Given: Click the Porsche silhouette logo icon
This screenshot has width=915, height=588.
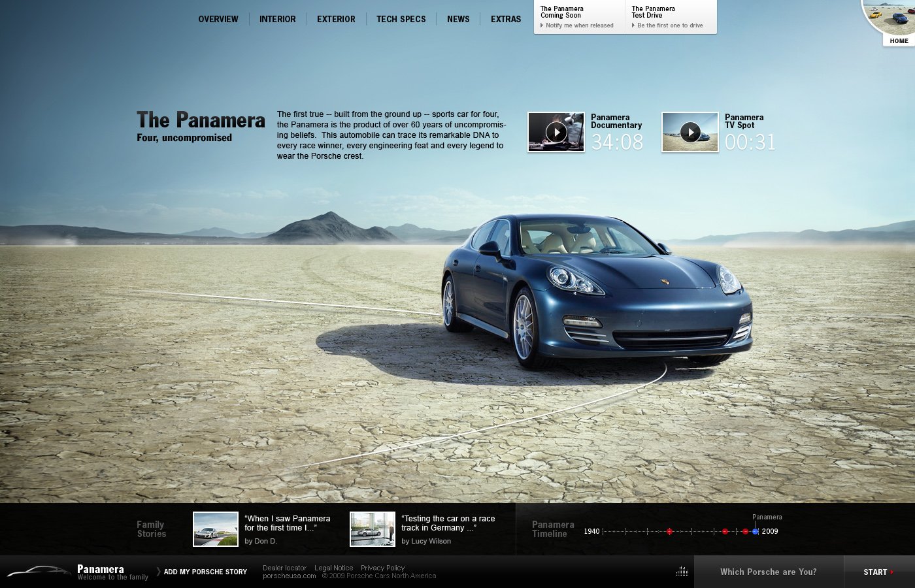Looking at the screenshot, I should pos(39,572).
